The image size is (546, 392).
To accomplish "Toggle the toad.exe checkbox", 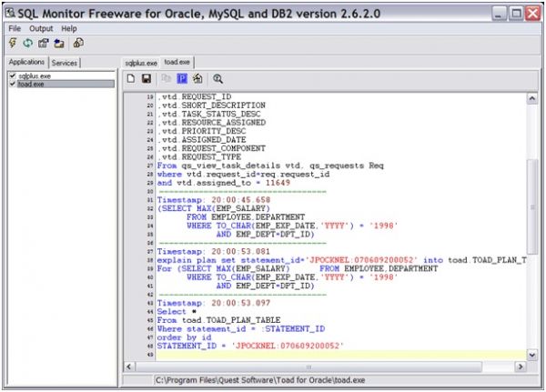I will tap(12, 84).
